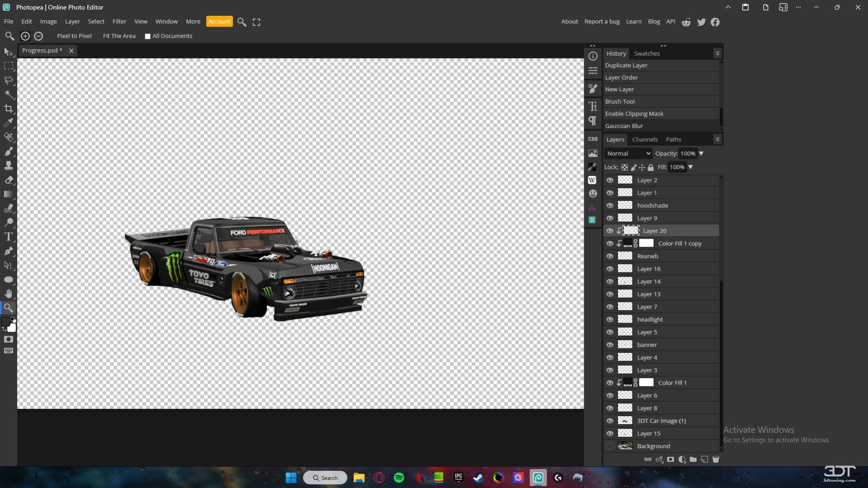
Task: Select the Type tool in left toolbar
Action: 9,237
